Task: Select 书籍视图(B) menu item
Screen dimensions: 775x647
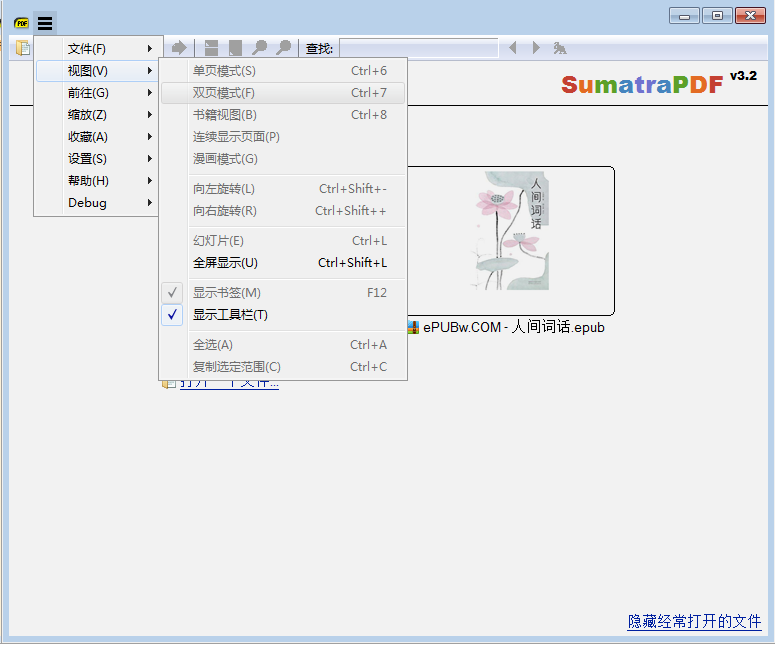Action: pos(283,115)
